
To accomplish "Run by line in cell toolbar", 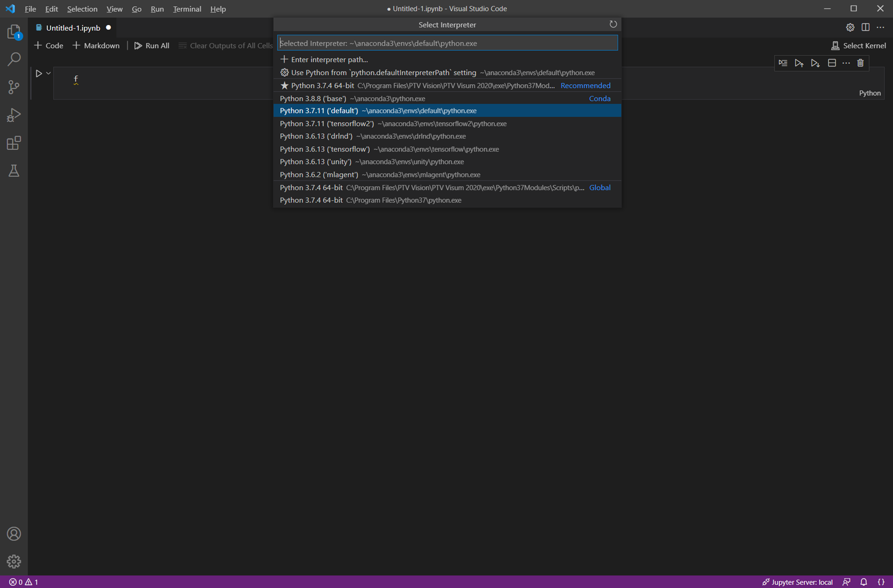I will 783,63.
